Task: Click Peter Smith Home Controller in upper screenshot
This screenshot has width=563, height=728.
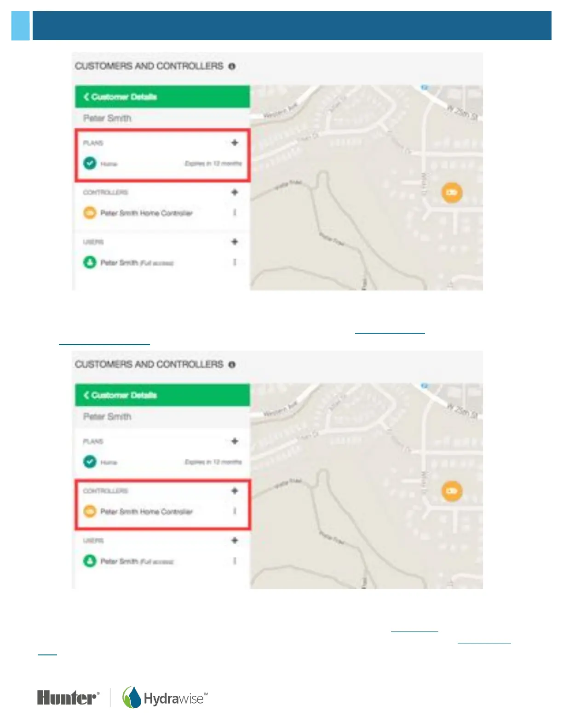Action: (146, 213)
